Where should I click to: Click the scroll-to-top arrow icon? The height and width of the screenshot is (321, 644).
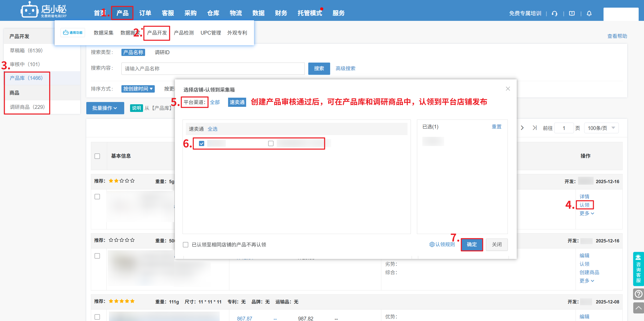click(x=638, y=308)
